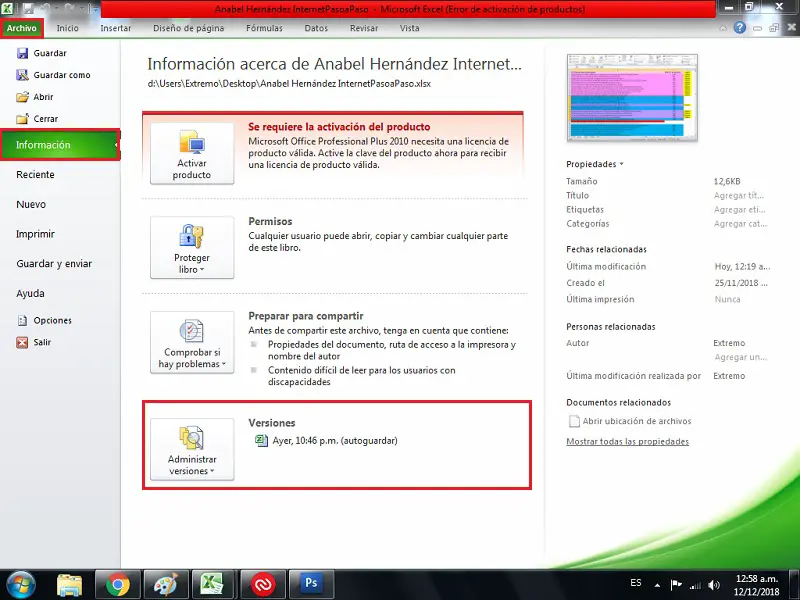Image resolution: width=800 pixels, height=600 pixels.
Task: Click the Action Center flag icon
Action: tap(676, 585)
